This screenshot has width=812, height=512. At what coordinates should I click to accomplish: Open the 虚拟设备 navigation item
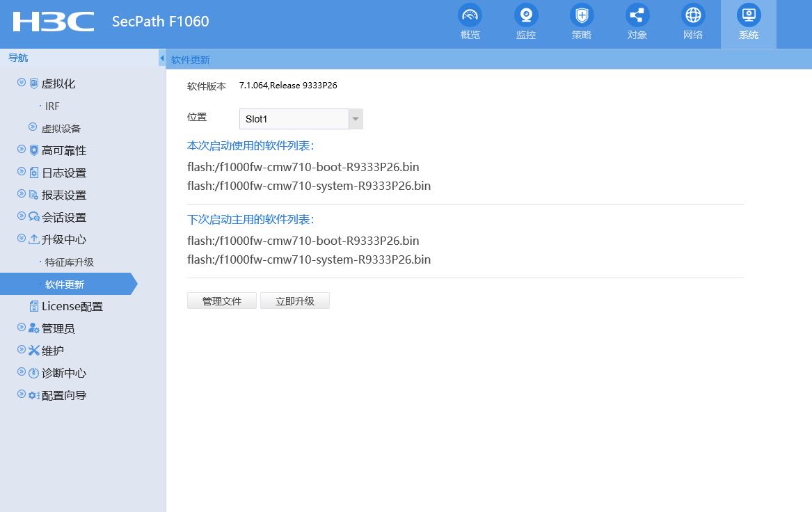click(x=61, y=129)
